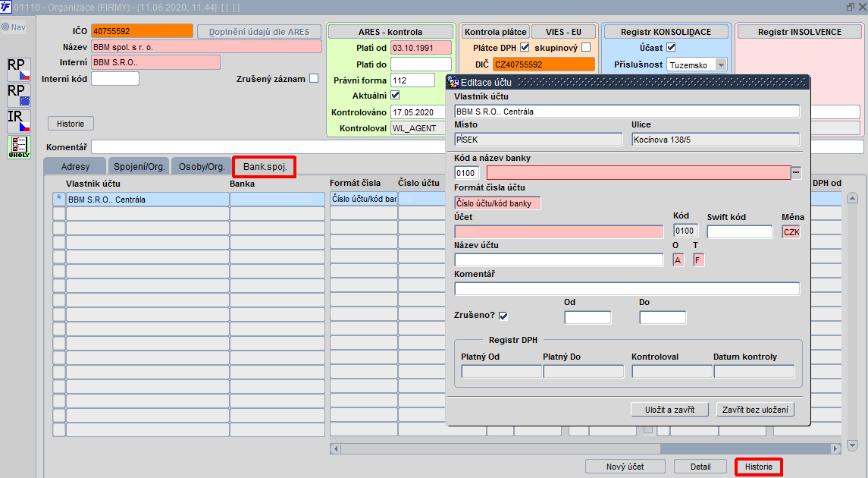
Task: Click the Název účtu input field
Action: [x=559, y=259]
